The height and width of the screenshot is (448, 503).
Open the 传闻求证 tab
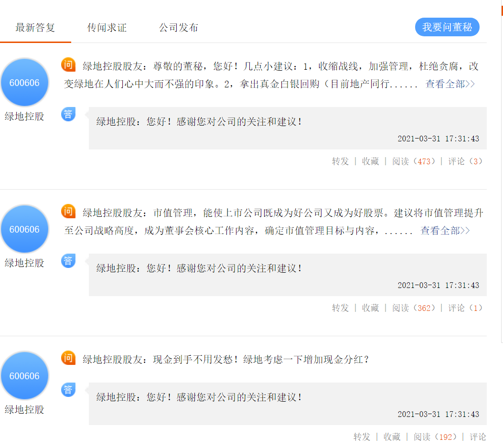(107, 28)
